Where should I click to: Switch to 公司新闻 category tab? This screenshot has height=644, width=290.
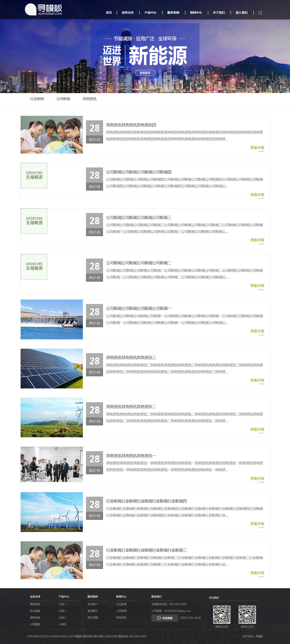point(63,99)
